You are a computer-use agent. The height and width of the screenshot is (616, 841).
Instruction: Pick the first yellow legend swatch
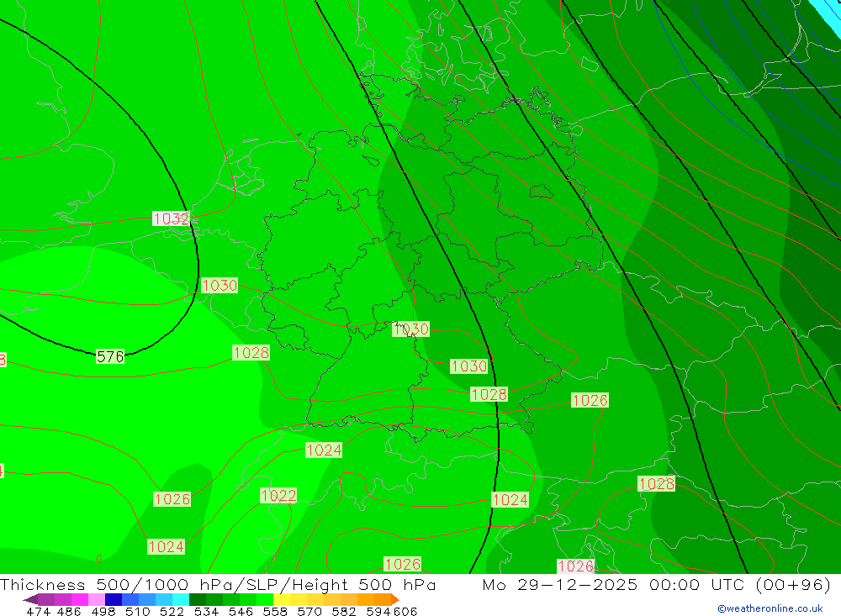[282, 599]
